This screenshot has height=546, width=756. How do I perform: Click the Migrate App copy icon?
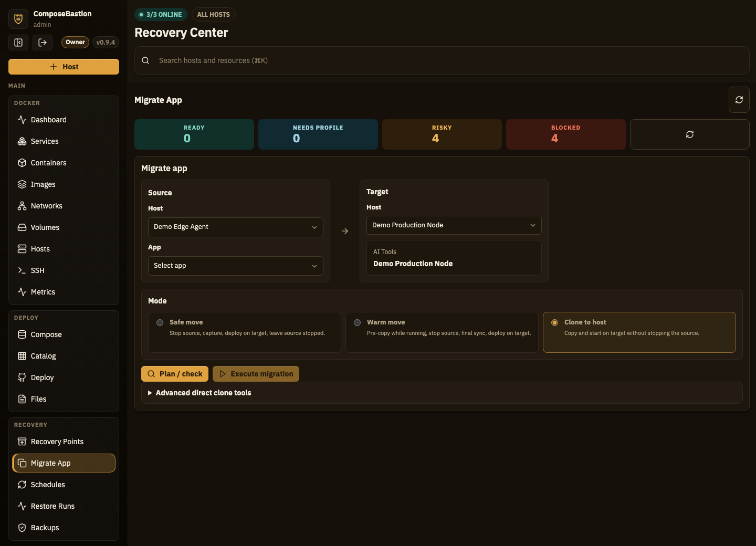[x=22, y=463]
